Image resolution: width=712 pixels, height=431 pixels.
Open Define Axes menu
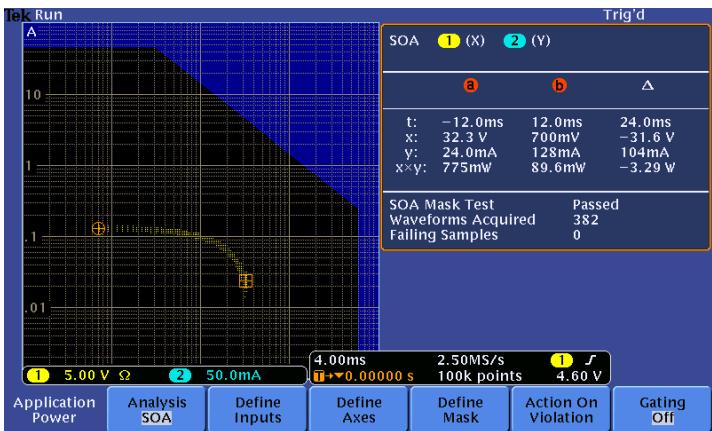(x=359, y=409)
